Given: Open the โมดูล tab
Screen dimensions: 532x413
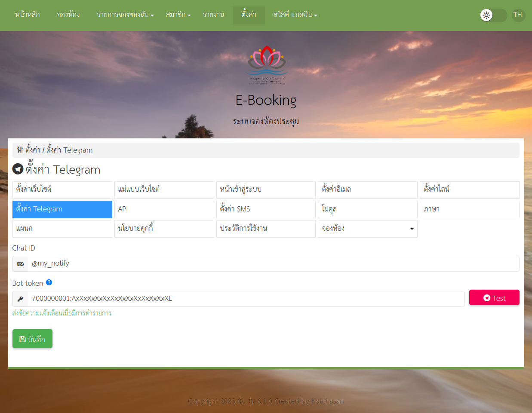Looking at the screenshot, I should pos(368,209).
